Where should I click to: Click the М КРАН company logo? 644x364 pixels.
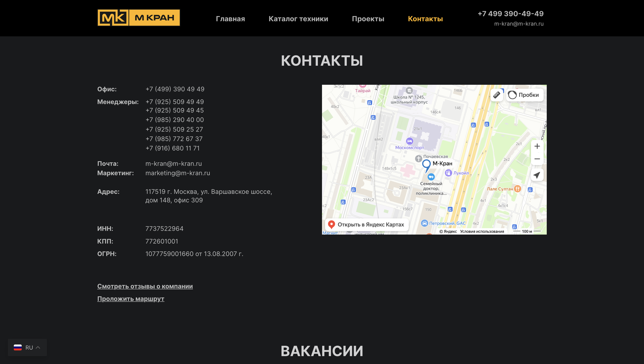click(x=138, y=18)
